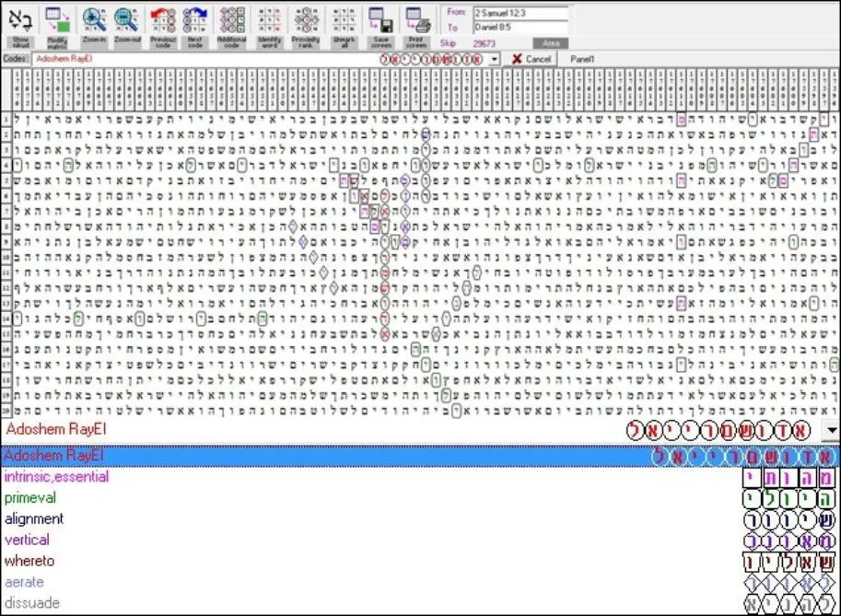841x616 pixels.
Task: Click the Unmark all icon
Action: coord(344,27)
